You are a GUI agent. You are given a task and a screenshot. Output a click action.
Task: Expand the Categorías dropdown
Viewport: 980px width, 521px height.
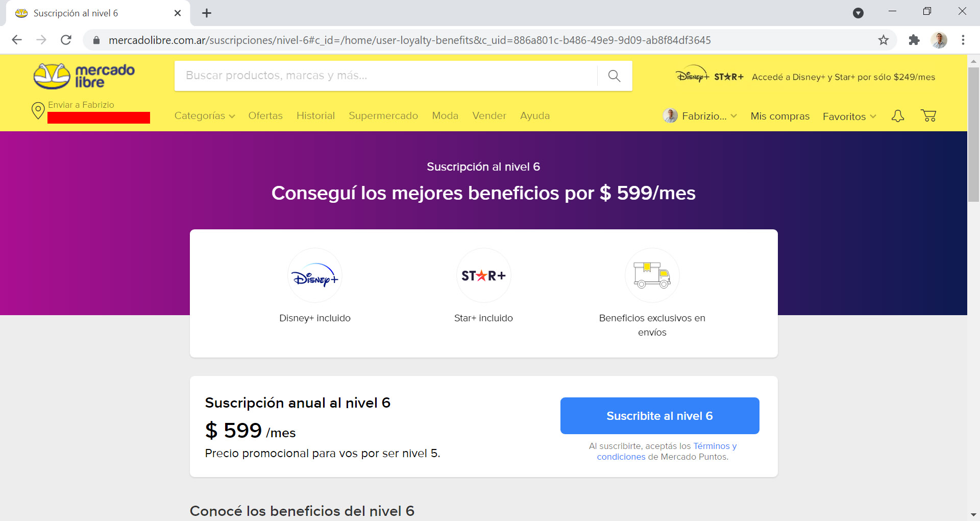[205, 116]
